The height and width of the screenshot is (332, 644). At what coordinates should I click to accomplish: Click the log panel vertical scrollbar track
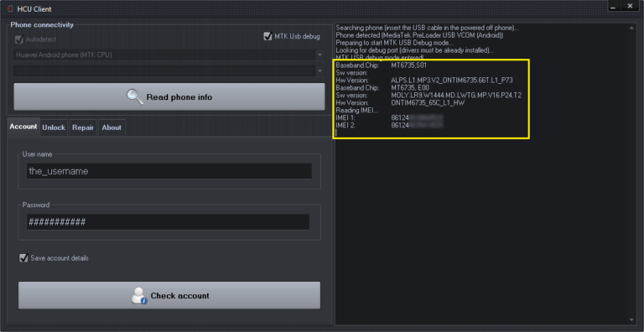coord(631,174)
